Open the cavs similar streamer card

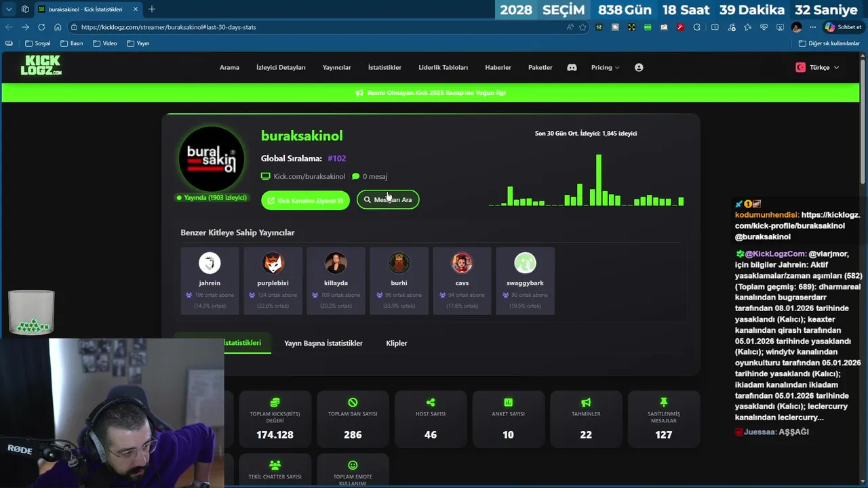[x=462, y=281]
